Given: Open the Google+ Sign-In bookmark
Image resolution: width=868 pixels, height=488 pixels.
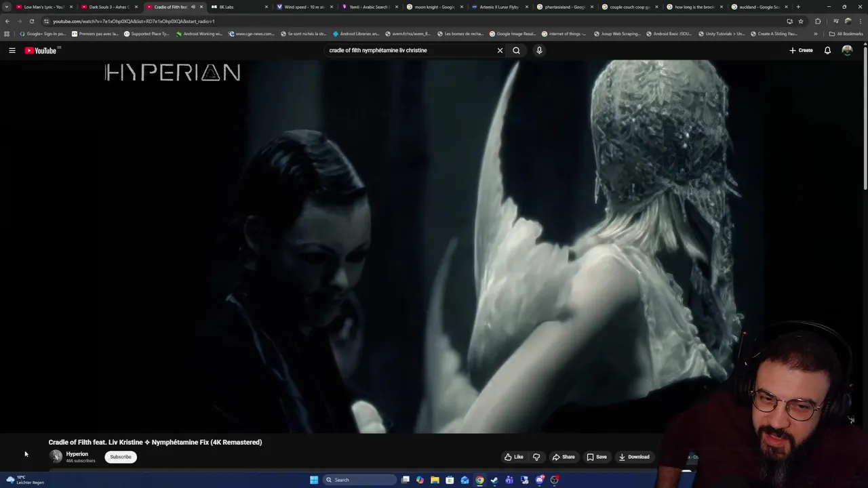Looking at the screenshot, I should point(43,33).
